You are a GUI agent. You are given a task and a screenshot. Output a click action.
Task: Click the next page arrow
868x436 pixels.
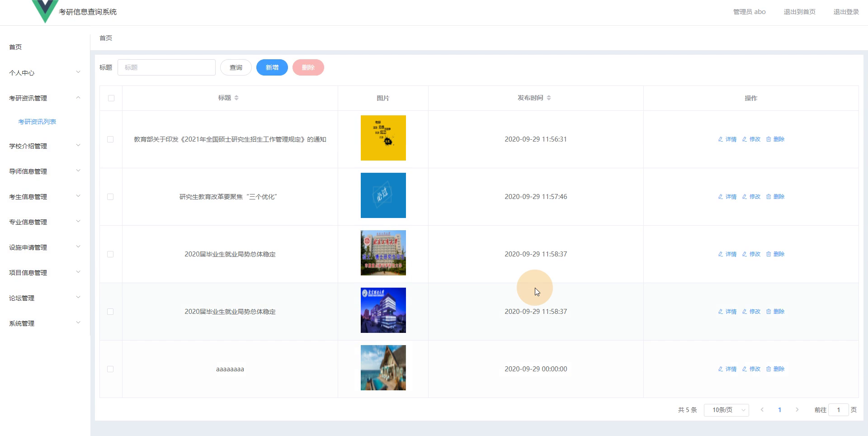797,410
